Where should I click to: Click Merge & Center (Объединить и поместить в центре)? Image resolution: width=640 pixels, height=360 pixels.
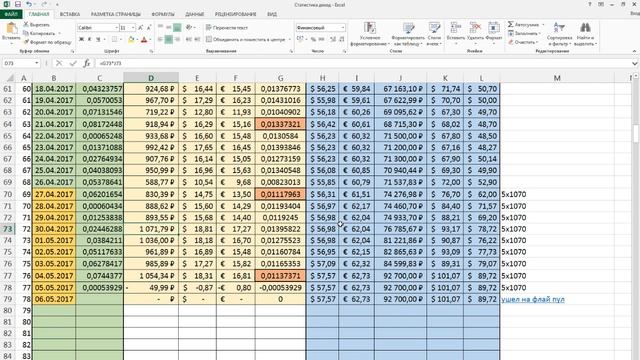click(x=245, y=39)
